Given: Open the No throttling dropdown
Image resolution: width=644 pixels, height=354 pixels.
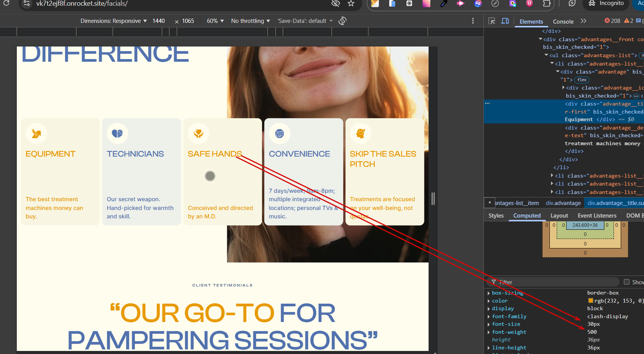Looking at the screenshot, I should 250,21.
